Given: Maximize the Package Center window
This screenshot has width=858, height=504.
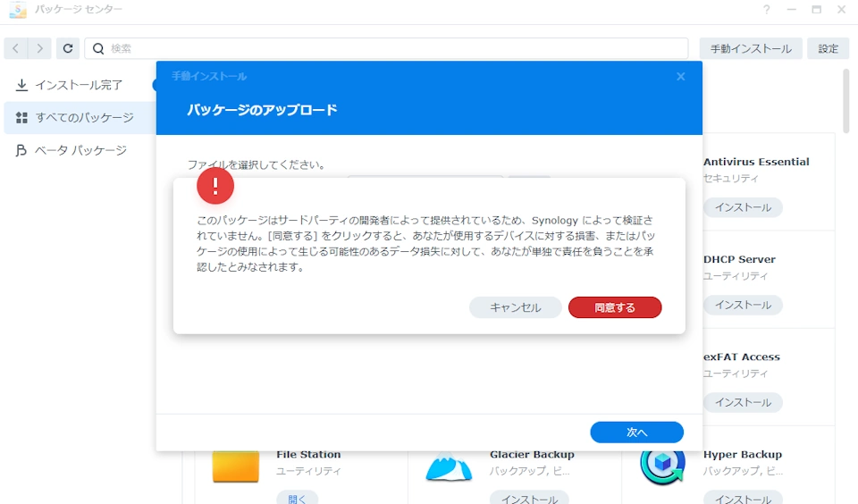Looking at the screenshot, I should click(x=816, y=9).
